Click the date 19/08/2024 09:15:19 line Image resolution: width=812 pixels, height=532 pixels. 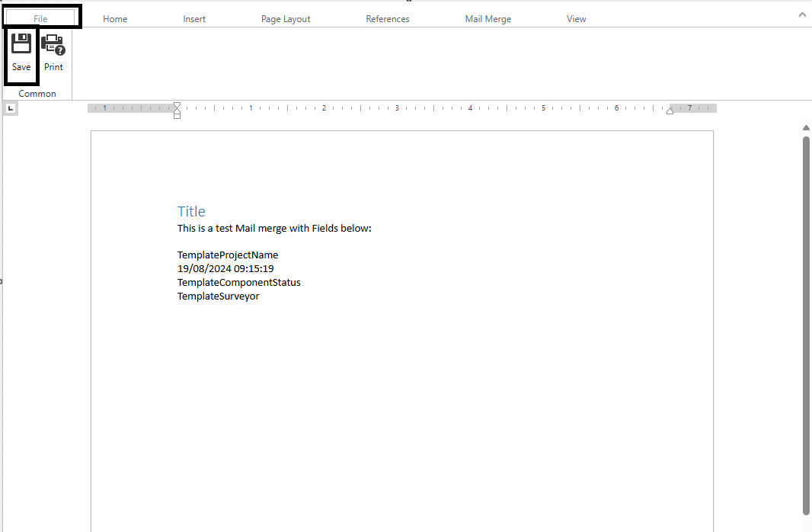coord(225,268)
